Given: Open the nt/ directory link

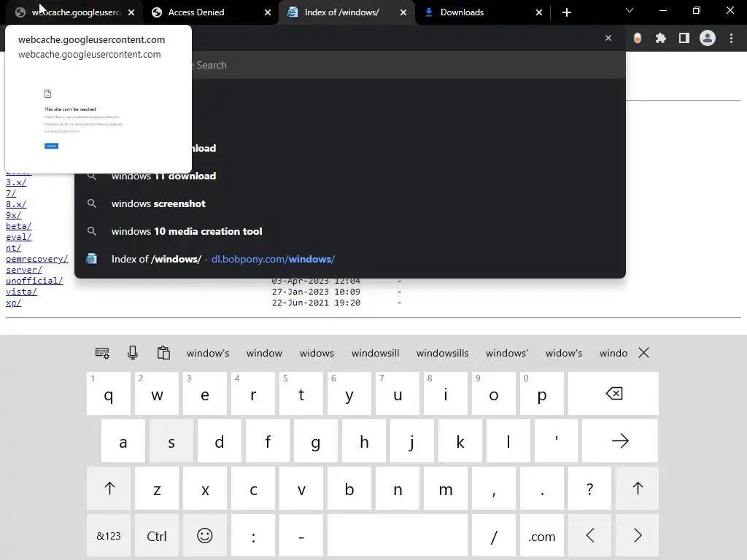Looking at the screenshot, I should [x=13, y=248].
